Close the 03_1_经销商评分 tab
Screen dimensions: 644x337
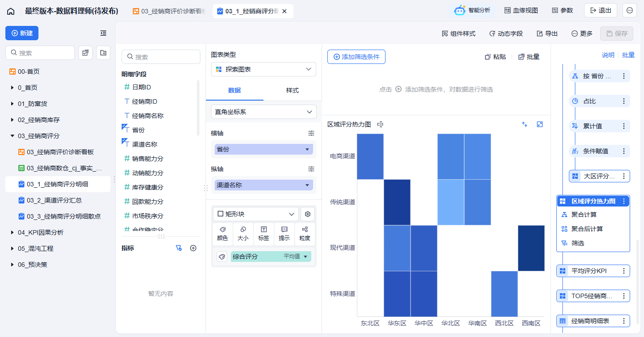pos(284,11)
